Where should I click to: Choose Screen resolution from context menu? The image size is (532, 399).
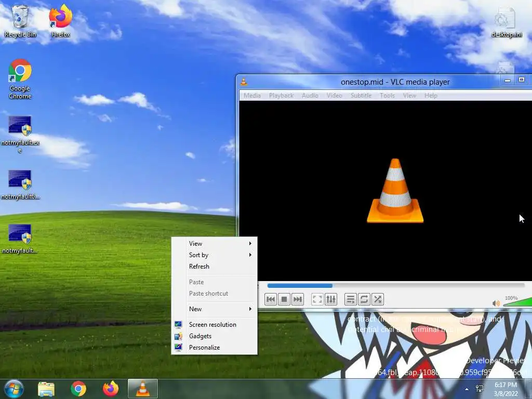(214, 325)
